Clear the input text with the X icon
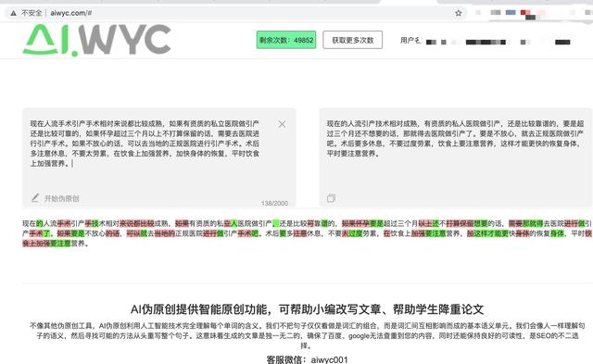The height and width of the screenshot is (364, 593). 282,124
